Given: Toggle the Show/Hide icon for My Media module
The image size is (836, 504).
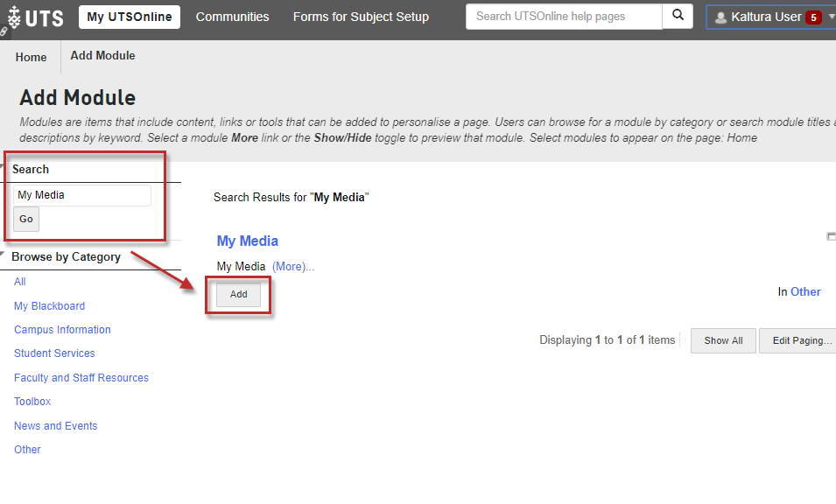Looking at the screenshot, I should [831, 236].
